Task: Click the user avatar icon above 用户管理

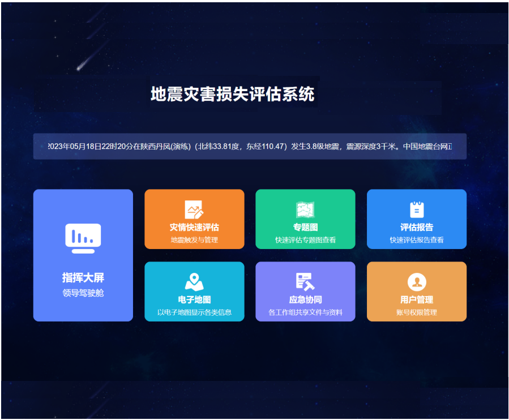Action: click(x=417, y=282)
